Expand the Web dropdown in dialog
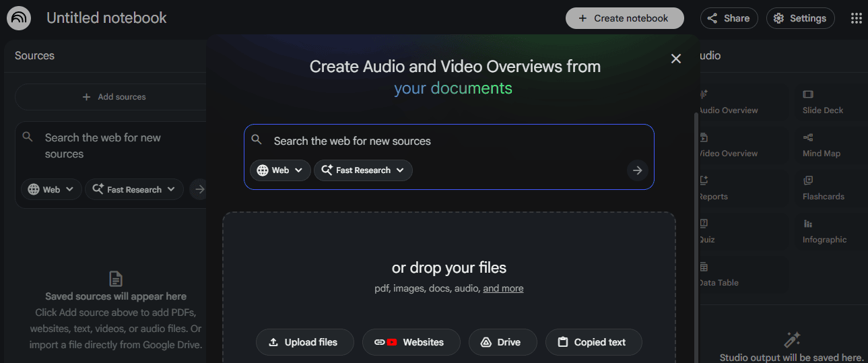 [280, 170]
